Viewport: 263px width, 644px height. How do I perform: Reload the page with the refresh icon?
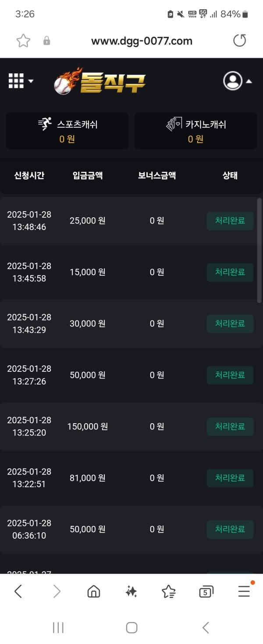click(x=240, y=40)
